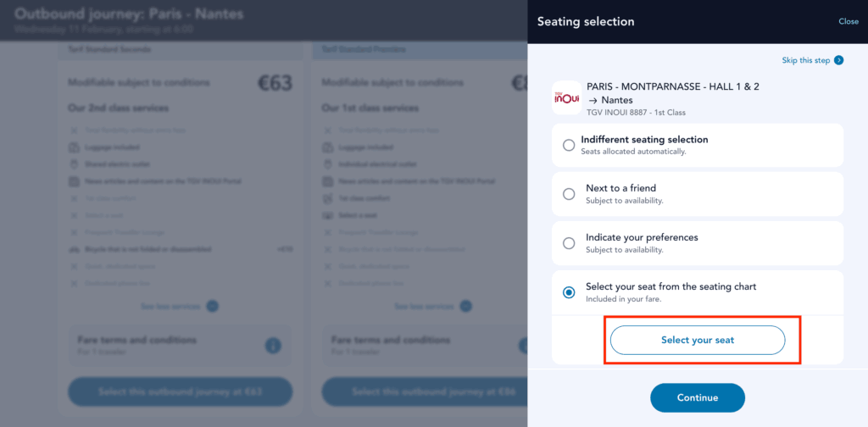Choose Indifferent seating selection option
Screen dimensions: 868x427
pos(569,145)
